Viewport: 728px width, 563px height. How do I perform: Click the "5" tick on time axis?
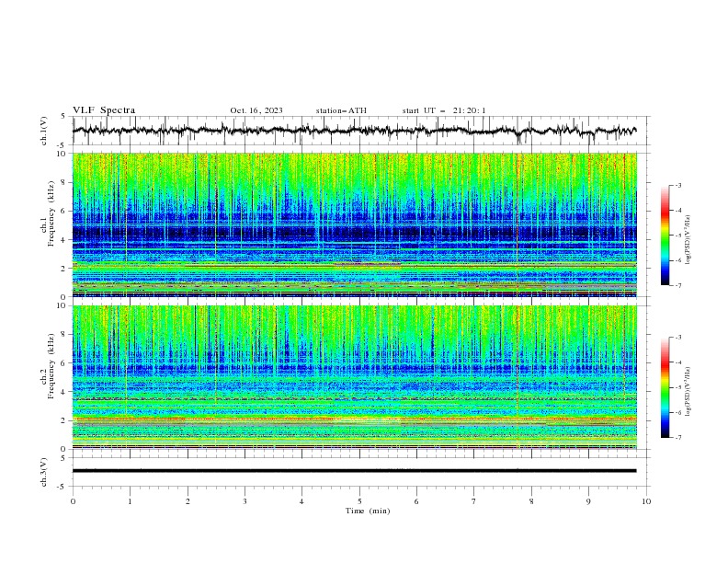(x=359, y=501)
